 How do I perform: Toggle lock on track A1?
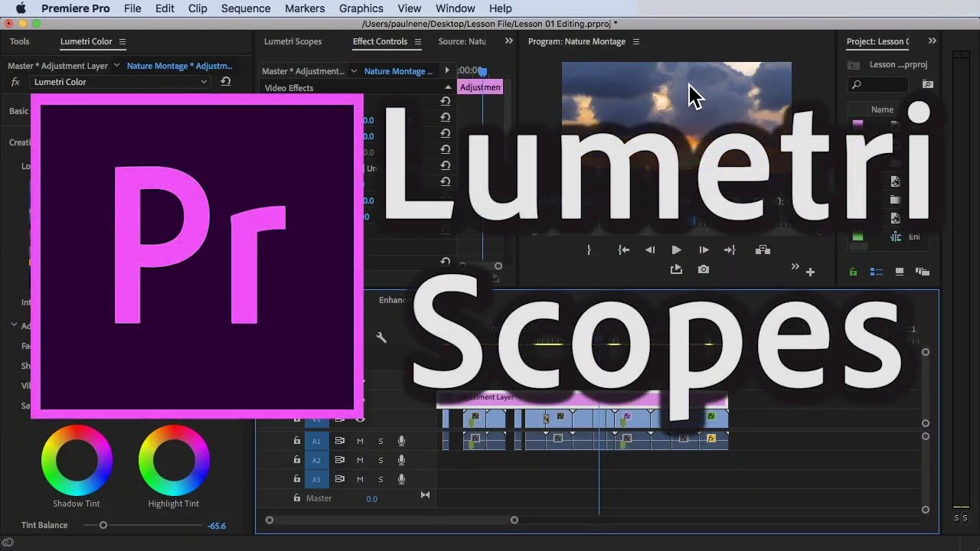click(297, 441)
